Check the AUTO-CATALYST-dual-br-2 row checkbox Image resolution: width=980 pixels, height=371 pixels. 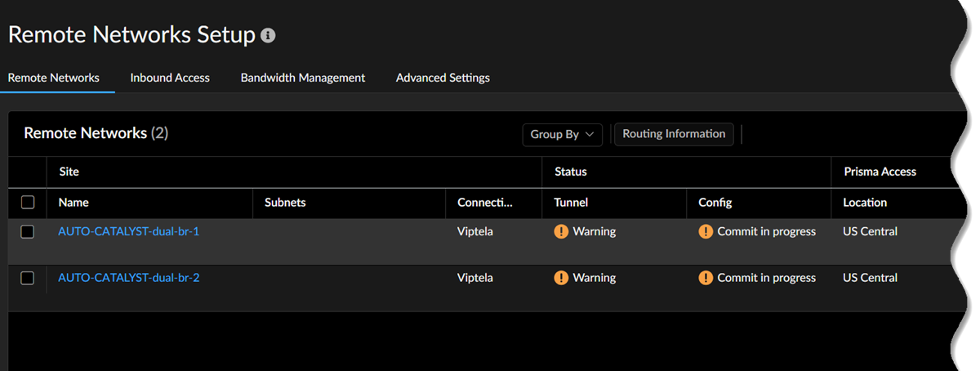pos(28,279)
